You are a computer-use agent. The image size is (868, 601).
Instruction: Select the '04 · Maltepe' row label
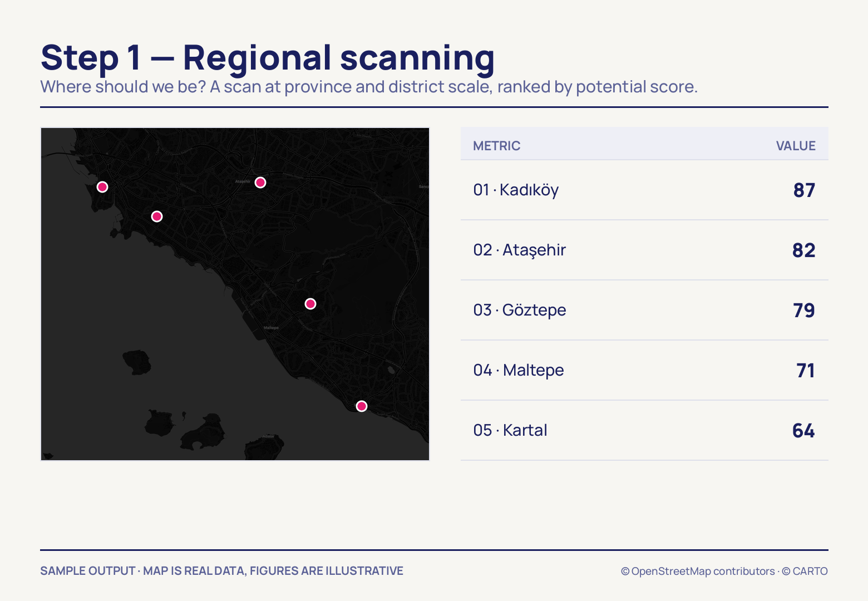tap(519, 370)
